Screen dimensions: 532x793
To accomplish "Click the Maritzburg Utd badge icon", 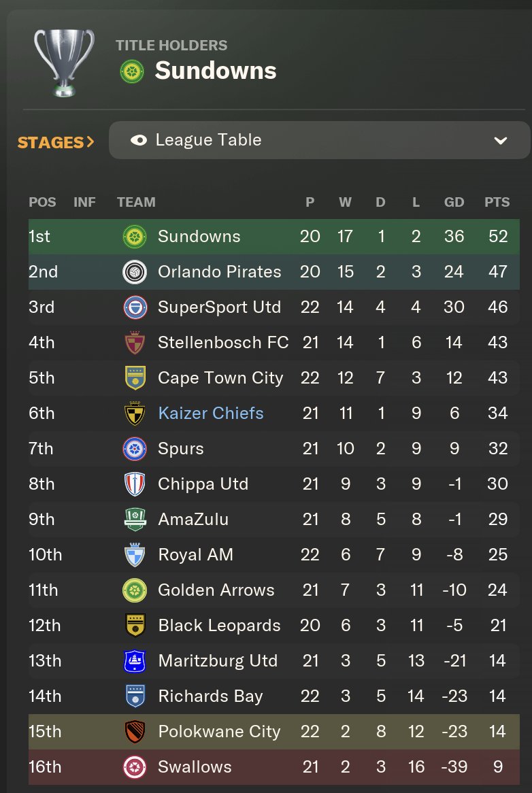I will coord(133,661).
